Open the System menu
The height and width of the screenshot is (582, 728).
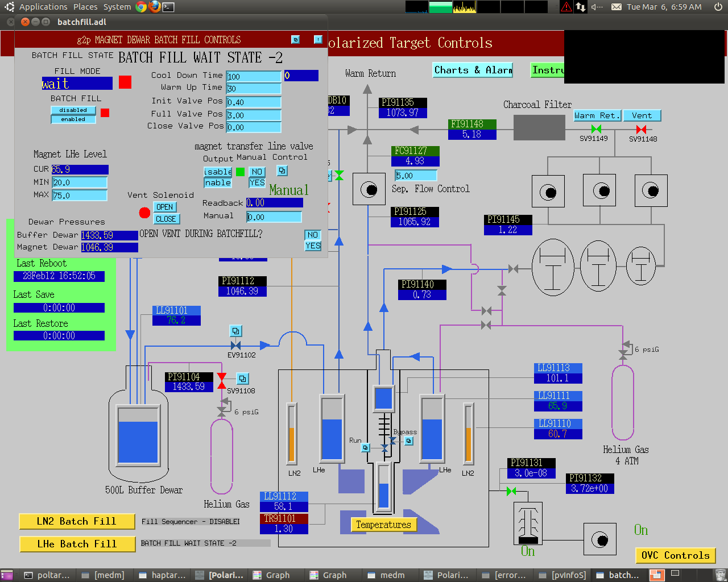[117, 7]
